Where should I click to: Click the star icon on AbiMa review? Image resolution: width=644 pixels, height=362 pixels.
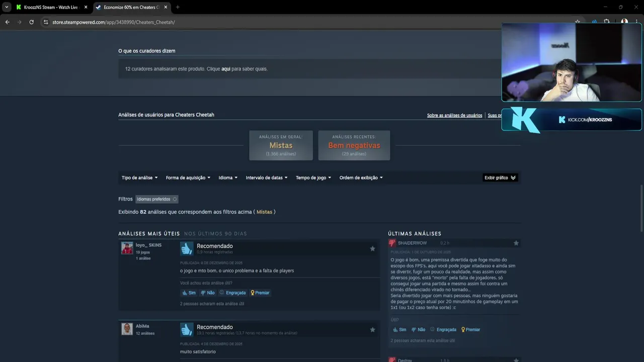(x=373, y=329)
